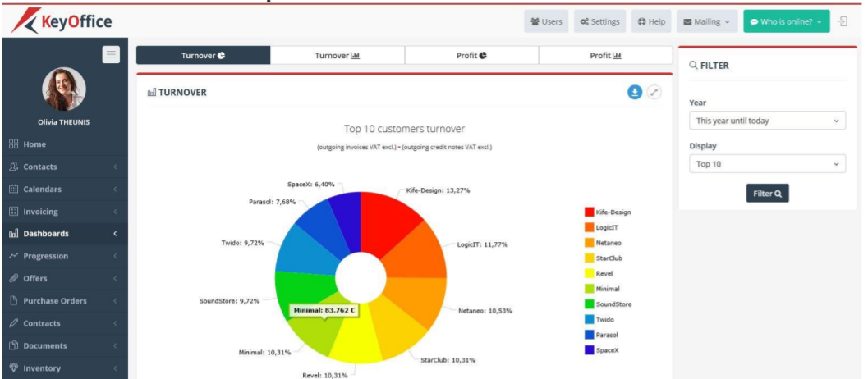
Task: Click the Olivia THEUNIS user name
Action: pos(64,122)
